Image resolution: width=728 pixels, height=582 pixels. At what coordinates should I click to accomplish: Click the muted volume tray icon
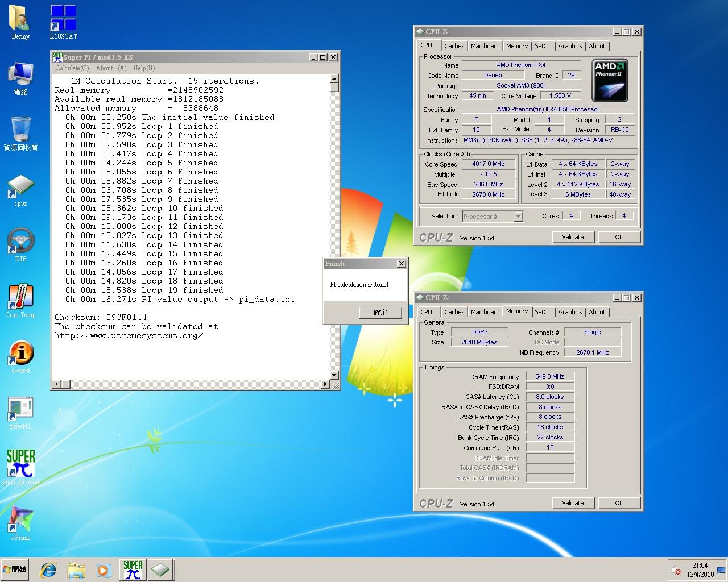[676, 570]
